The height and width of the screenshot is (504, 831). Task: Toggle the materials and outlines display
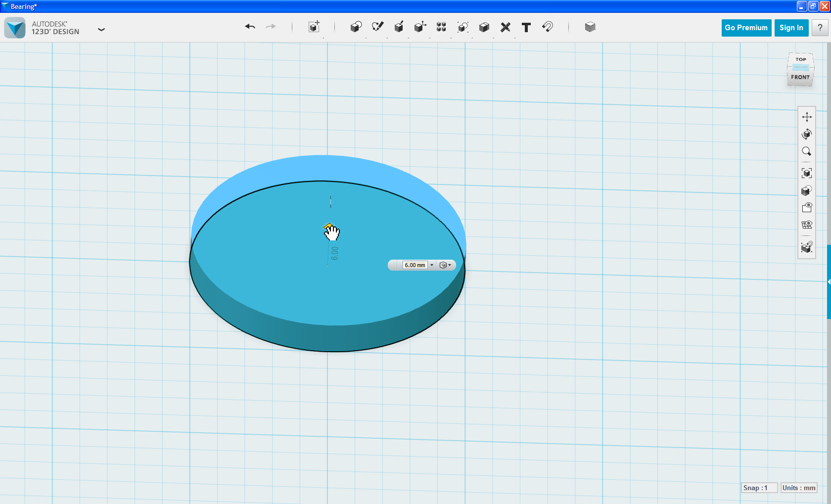point(807,190)
